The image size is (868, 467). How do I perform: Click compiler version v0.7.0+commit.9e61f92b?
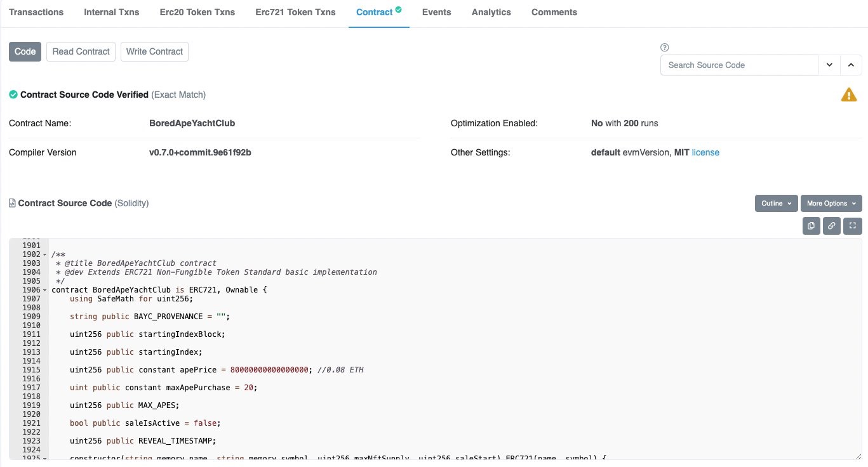(x=200, y=152)
